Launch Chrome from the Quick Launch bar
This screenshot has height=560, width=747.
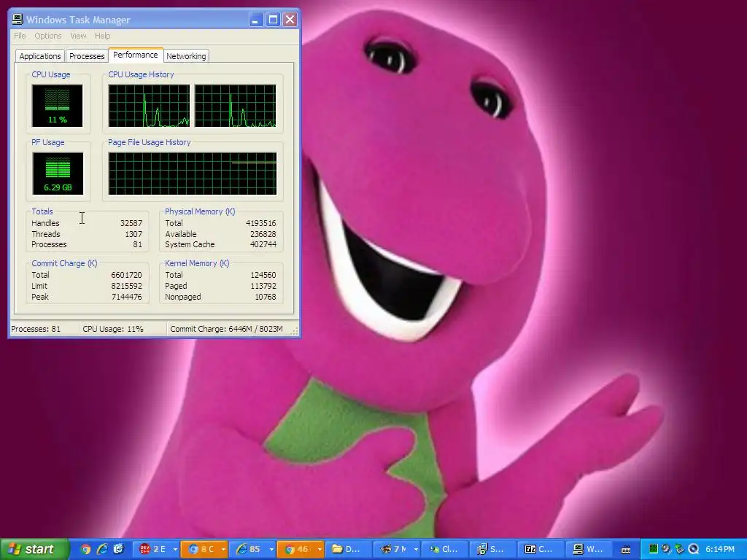[x=85, y=549]
